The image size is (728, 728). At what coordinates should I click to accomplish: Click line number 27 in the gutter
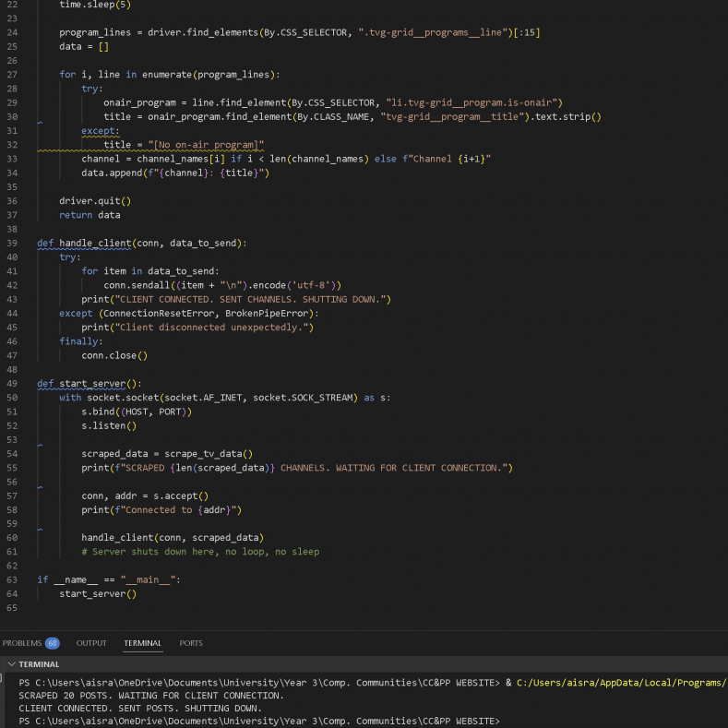(x=12, y=75)
